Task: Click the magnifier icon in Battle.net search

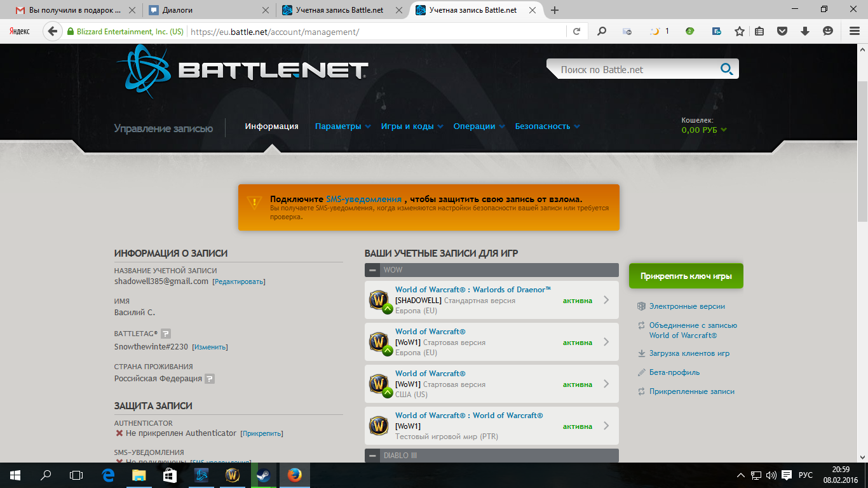Action: pyautogui.click(x=726, y=69)
